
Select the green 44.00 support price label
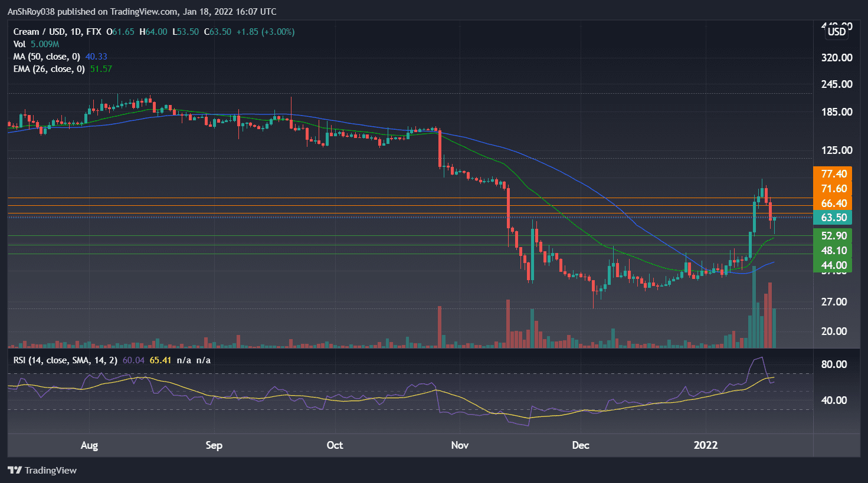833,265
